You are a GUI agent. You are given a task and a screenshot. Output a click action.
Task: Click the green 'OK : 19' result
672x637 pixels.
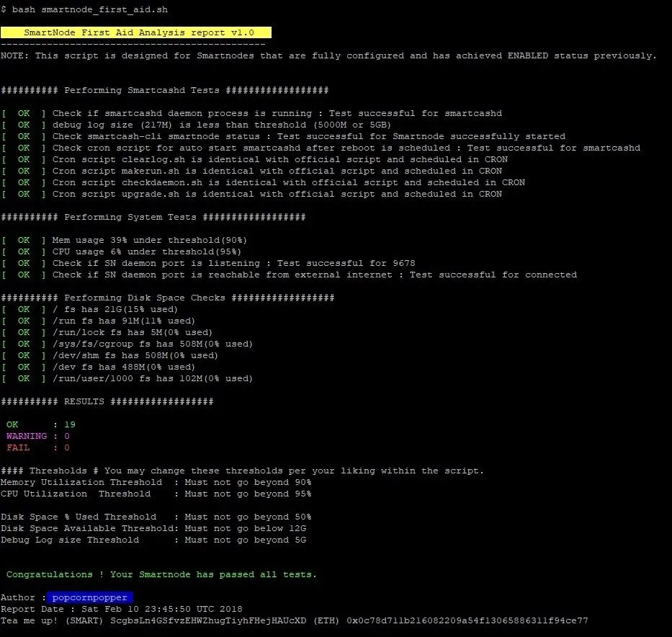[41, 425]
